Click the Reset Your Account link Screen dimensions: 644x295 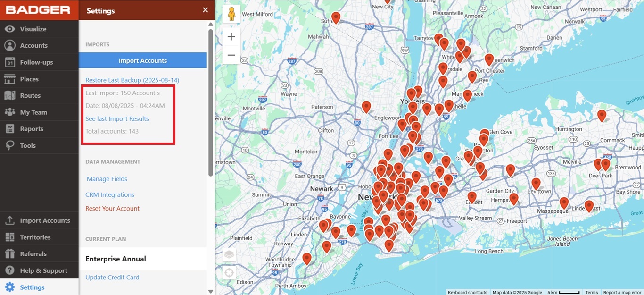click(112, 208)
